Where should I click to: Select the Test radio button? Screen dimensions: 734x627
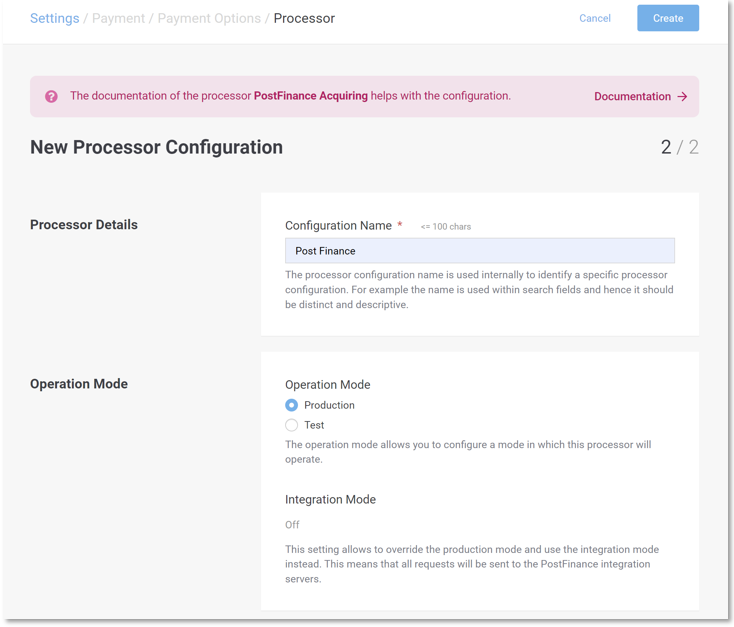[292, 425]
